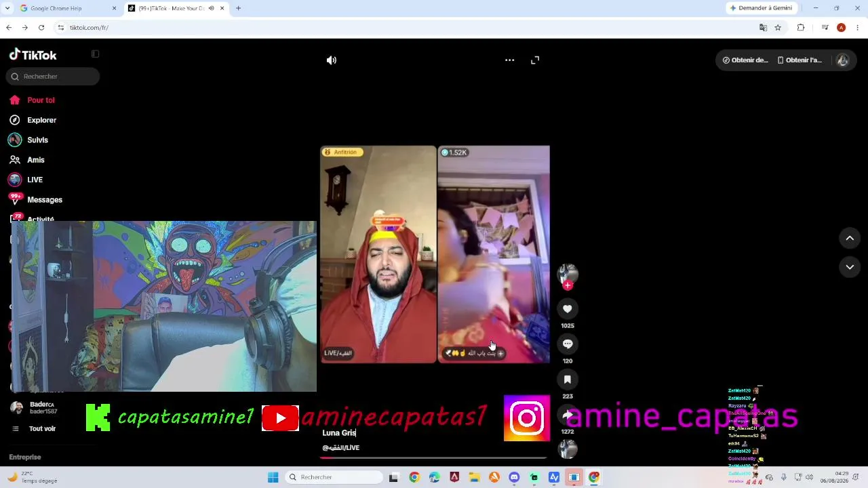Viewport: 868px width, 488px height.
Task: Open the Chrome extensions menu
Action: pos(801,28)
